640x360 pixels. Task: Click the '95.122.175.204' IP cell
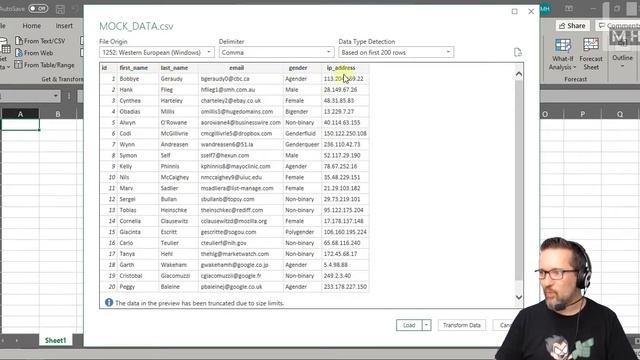pos(344,210)
